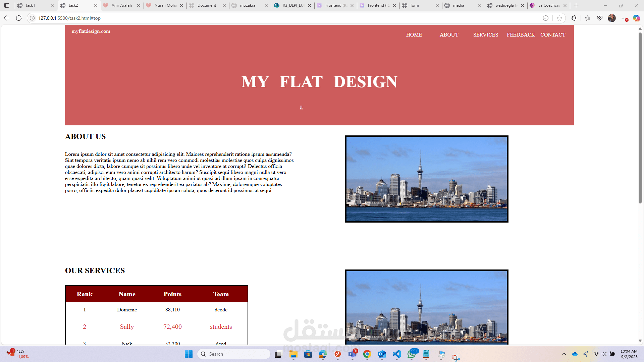Open the volume speaker tray icon

pyautogui.click(x=604, y=354)
